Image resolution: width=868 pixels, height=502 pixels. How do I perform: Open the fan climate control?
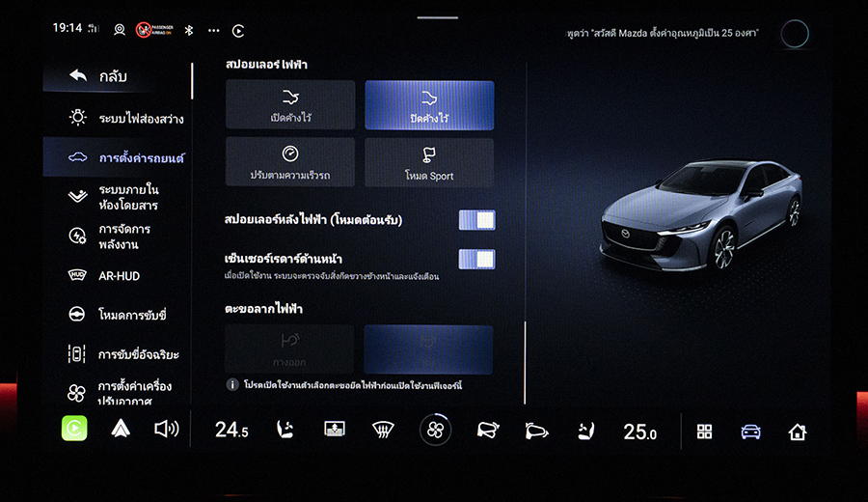pyautogui.click(x=435, y=430)
